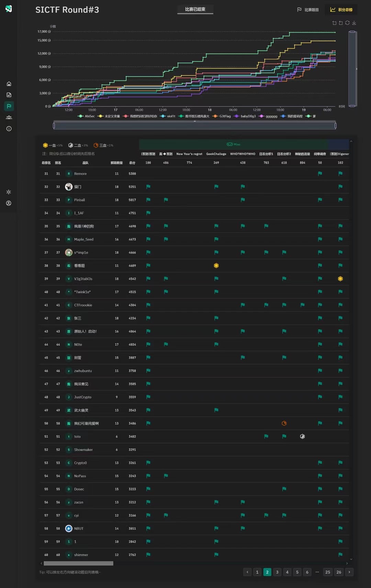Screen dimensions: 371x588
Task: Click the first blood legend hexagon icon
Action: (x=45, y=145)
